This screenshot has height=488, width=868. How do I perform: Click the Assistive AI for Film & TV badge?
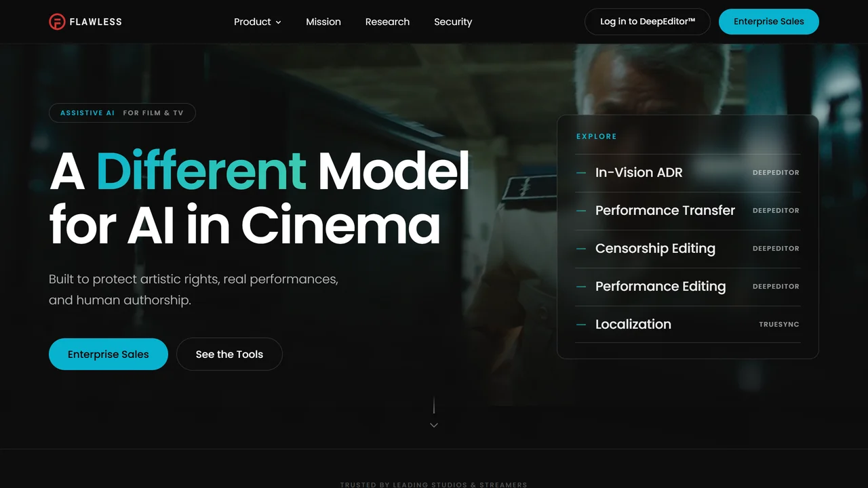(122, 113)
